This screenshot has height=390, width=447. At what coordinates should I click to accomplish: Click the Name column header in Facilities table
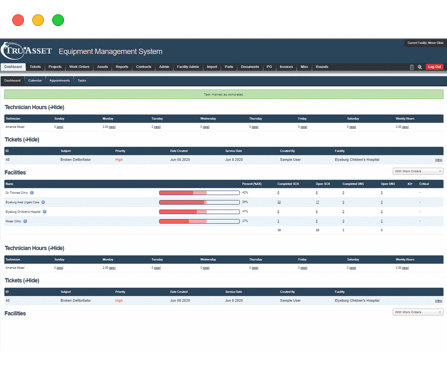coord(9,184)
